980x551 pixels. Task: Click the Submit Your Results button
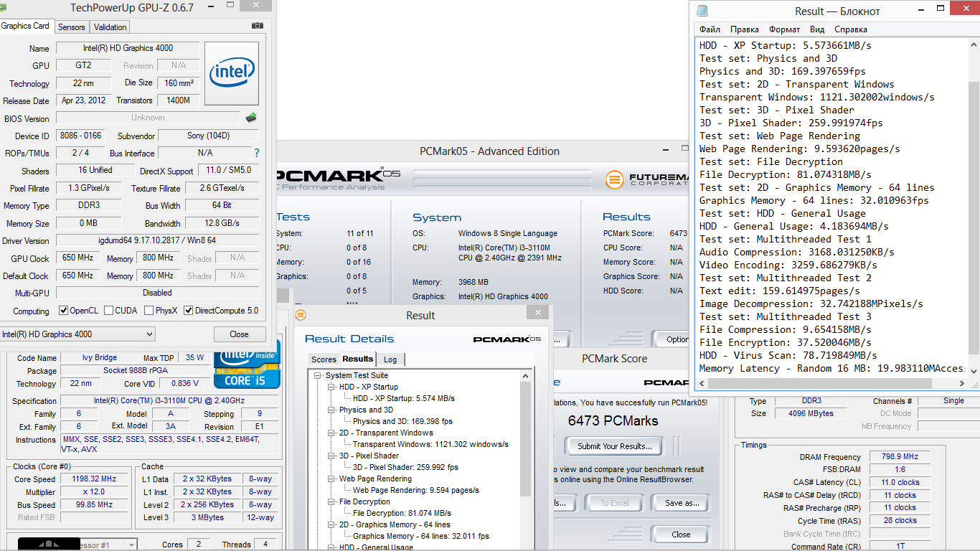click(615, 446)
